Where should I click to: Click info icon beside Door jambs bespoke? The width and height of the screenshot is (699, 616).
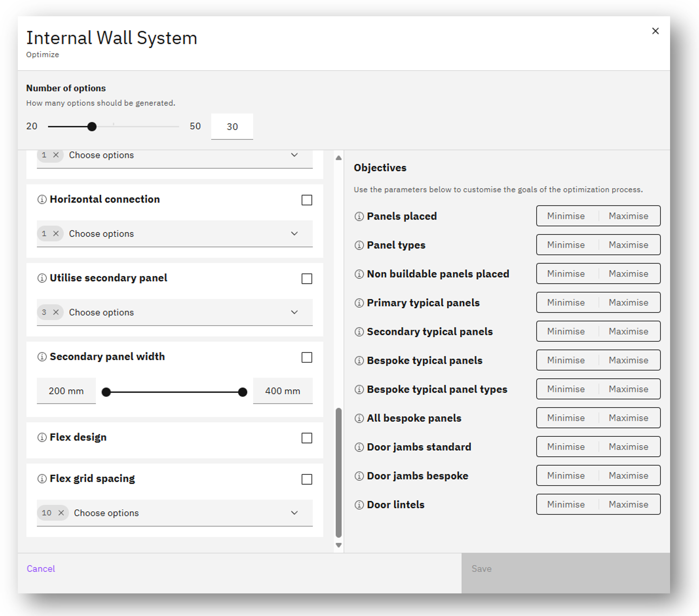(359, 476)
